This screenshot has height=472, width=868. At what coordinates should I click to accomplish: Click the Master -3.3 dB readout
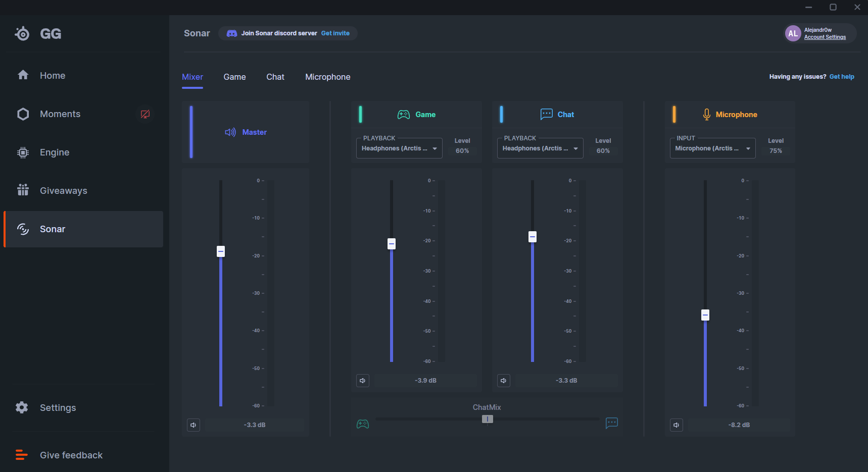pos(255,425)
